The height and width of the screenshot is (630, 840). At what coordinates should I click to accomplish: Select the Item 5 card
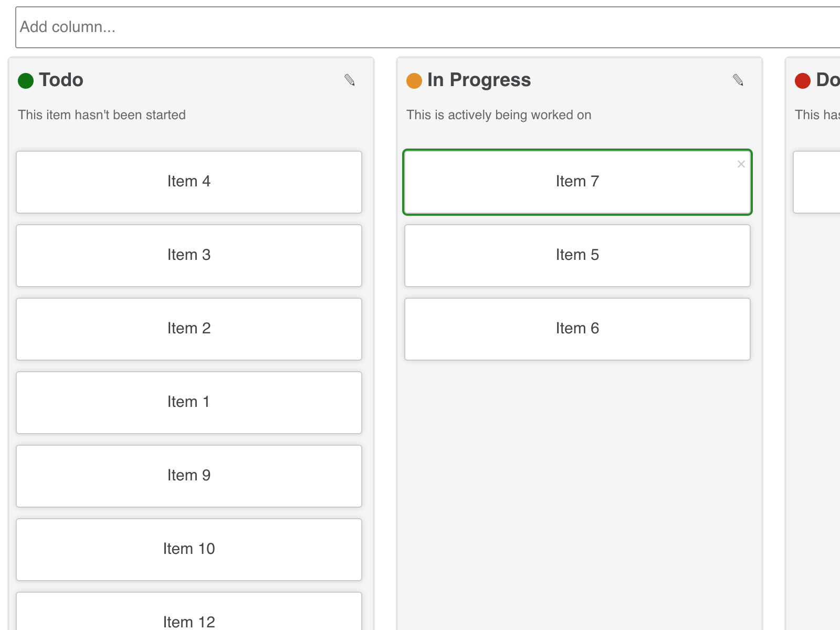[577, 255]
